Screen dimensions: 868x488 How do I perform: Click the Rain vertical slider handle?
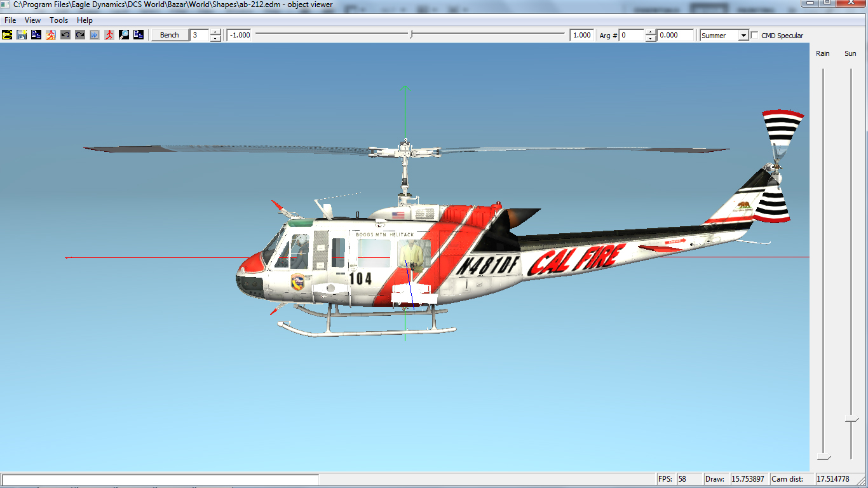(x=824, y=457)
